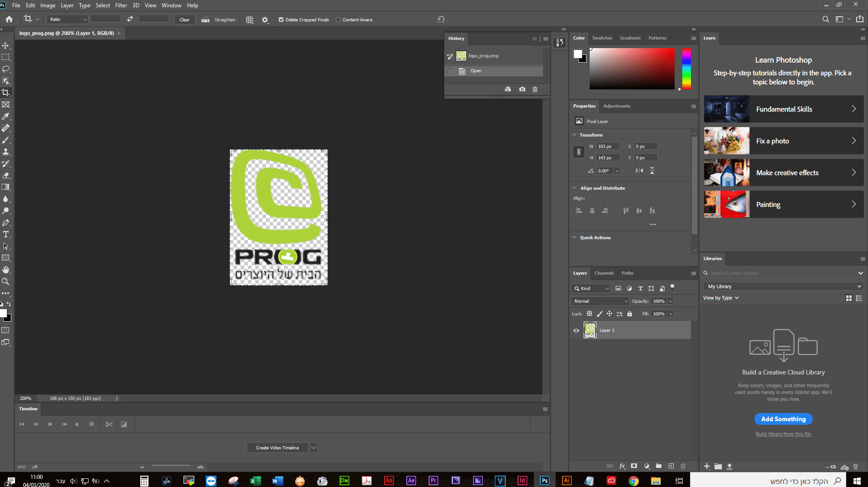868x487 pixels.
Task: Open the Fix a photo tutorial
Action: tap(784, 141)
